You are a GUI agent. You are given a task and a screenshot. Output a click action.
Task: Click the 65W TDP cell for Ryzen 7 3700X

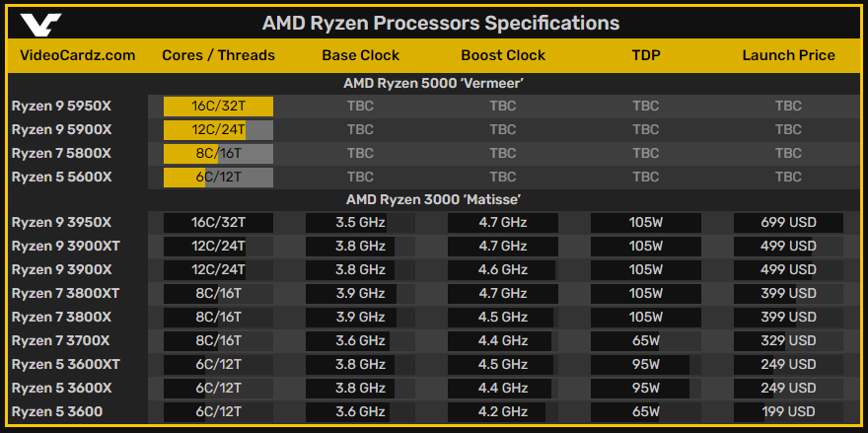click(646, 340)
